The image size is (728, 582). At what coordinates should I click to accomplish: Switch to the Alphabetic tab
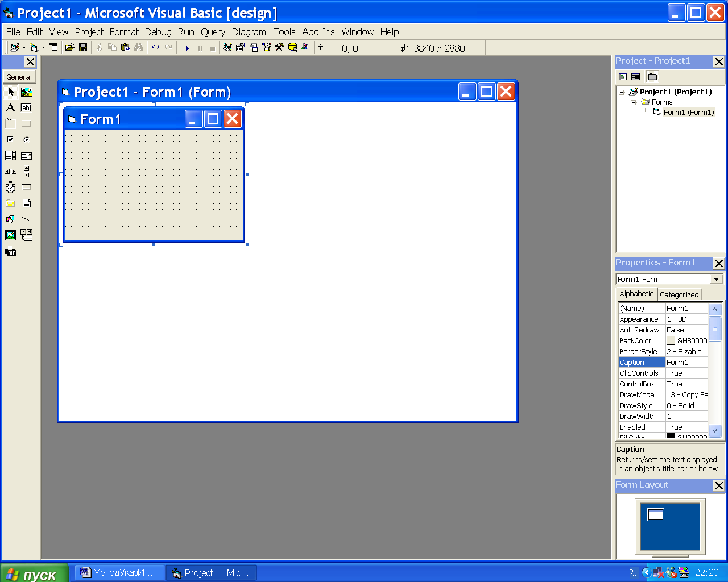click(x=636, y=294)
